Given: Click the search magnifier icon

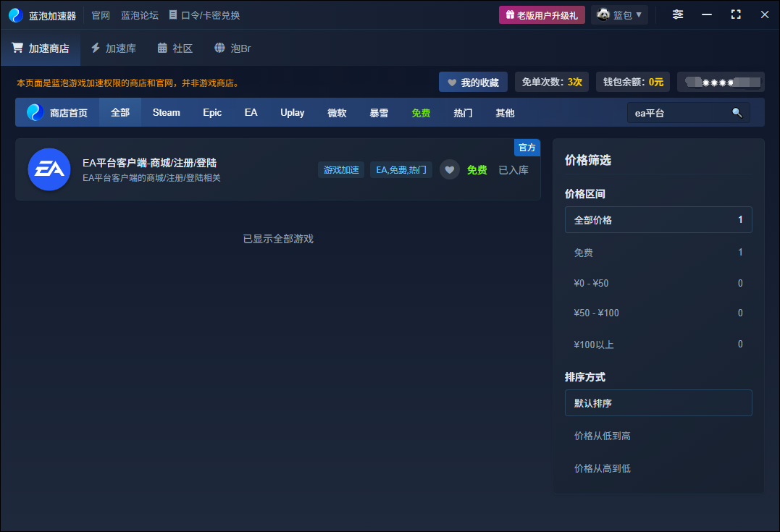Looking at the screenshot, I should [x=737, y=113].
